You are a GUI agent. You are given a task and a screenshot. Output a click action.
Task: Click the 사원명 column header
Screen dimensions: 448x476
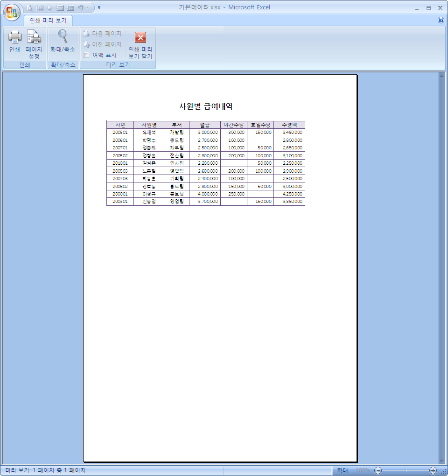(x=149, y=125)
